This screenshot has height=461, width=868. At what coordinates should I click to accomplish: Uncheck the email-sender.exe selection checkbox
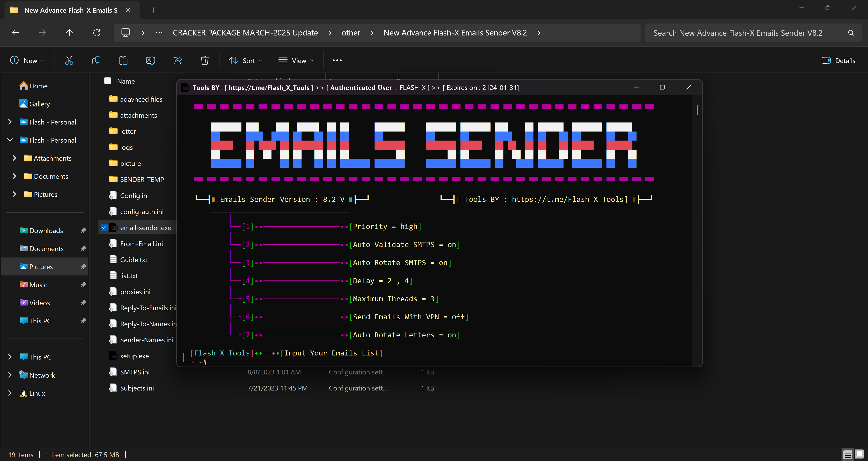(x=104, y=228)
